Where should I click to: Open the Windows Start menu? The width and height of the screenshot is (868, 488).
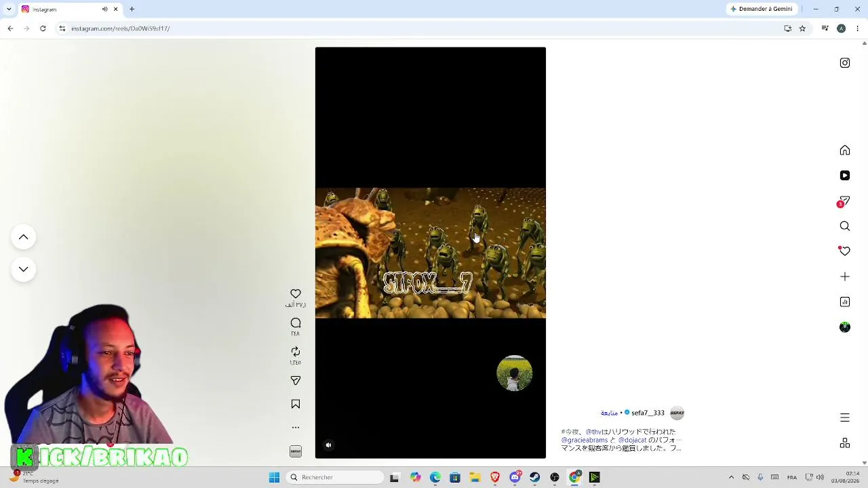[275, 477]
